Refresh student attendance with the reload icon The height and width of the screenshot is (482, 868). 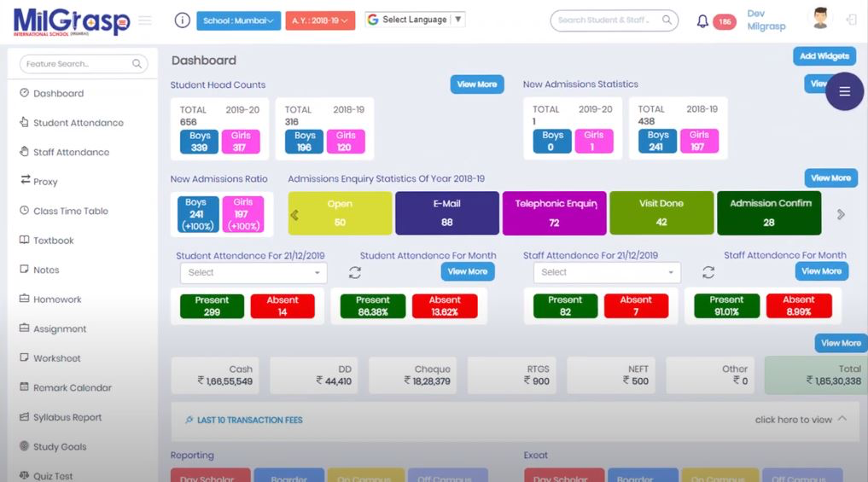coord(355,272)
